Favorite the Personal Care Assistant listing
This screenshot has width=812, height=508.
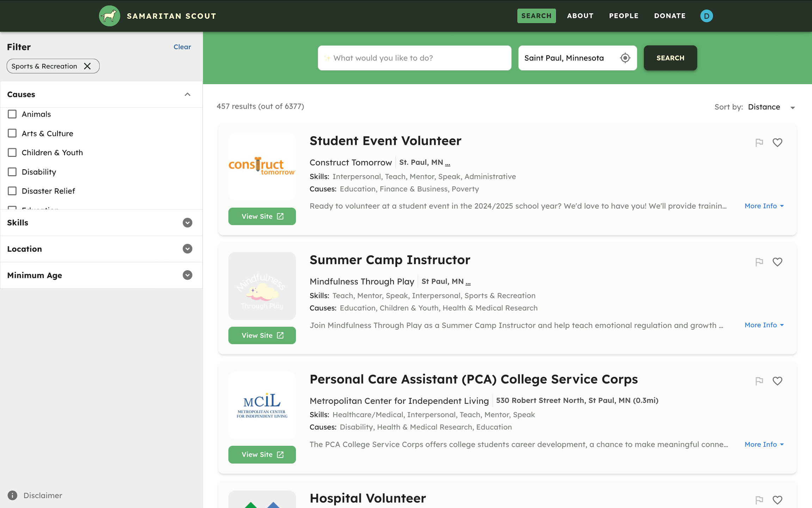[x=777, y=381]
